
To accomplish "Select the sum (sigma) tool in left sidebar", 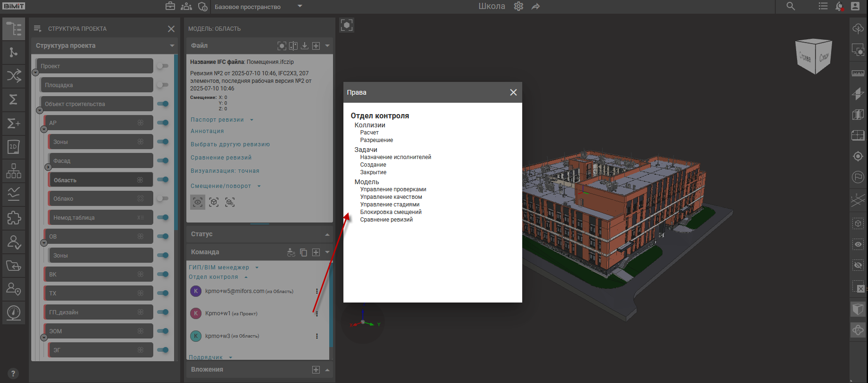I will pos(14,99).
